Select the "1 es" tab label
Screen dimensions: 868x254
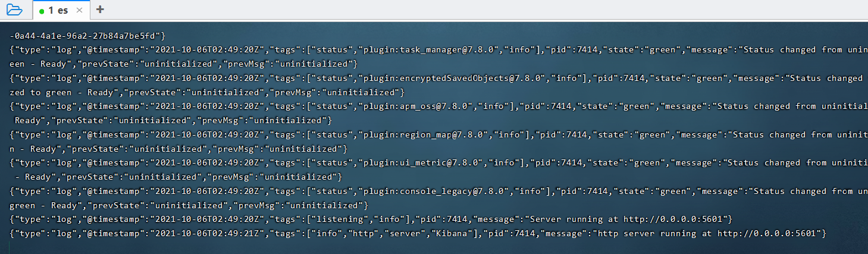tap(58, 10)
